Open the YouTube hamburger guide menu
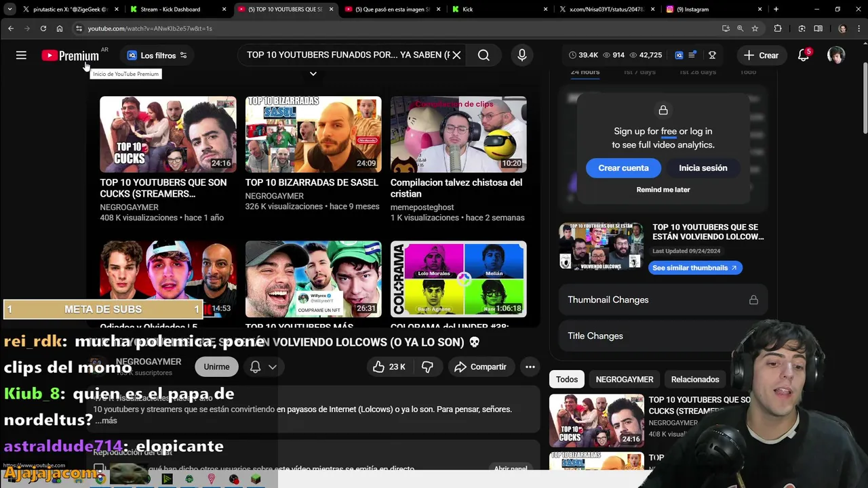The height and width of the screenshot is (488, 868). 21,56
